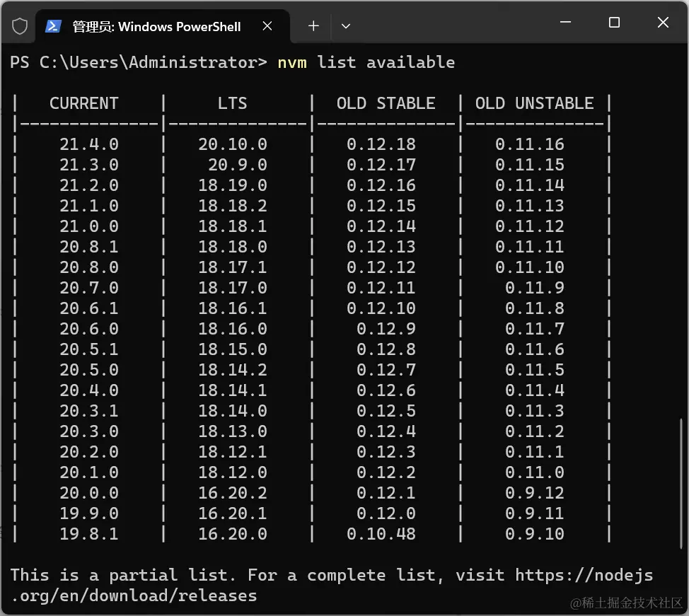
Task: Click LTS version 18.17.1
Action: click(233, 267)
